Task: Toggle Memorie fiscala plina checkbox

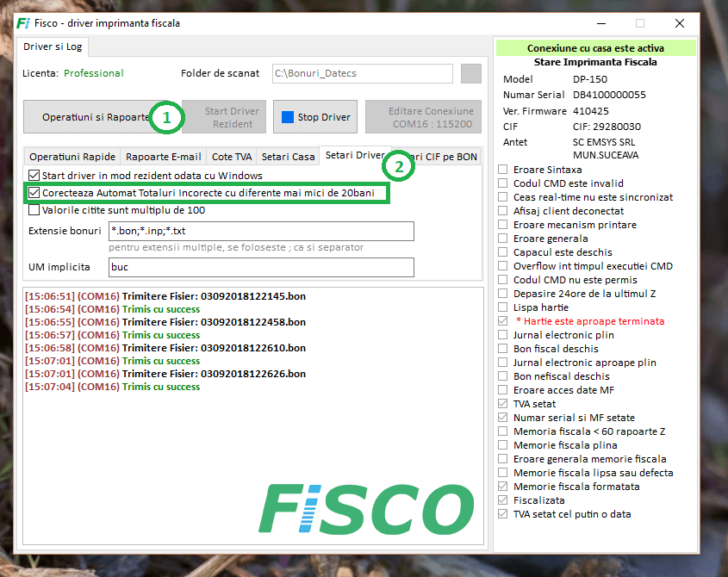Action: [503, 445]
